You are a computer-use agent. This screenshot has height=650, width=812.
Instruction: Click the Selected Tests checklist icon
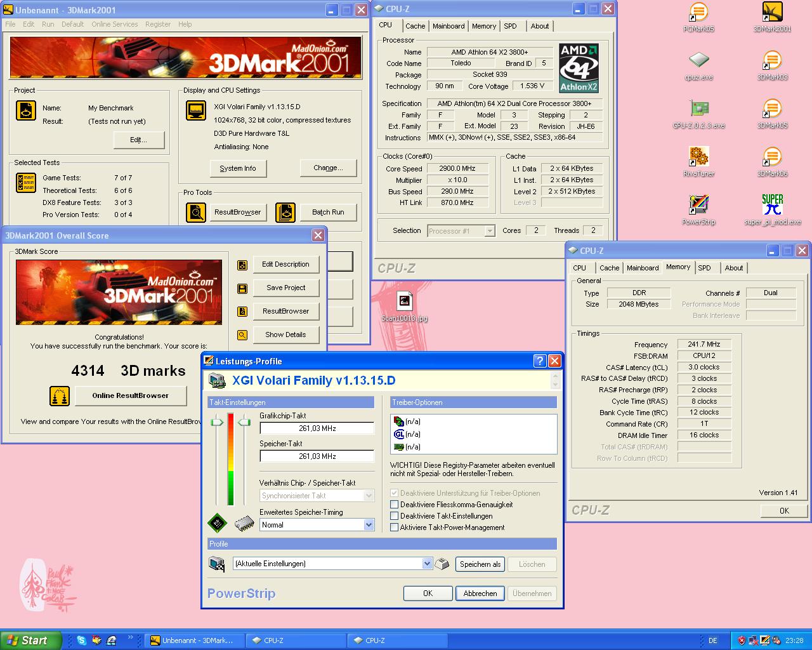26,183
